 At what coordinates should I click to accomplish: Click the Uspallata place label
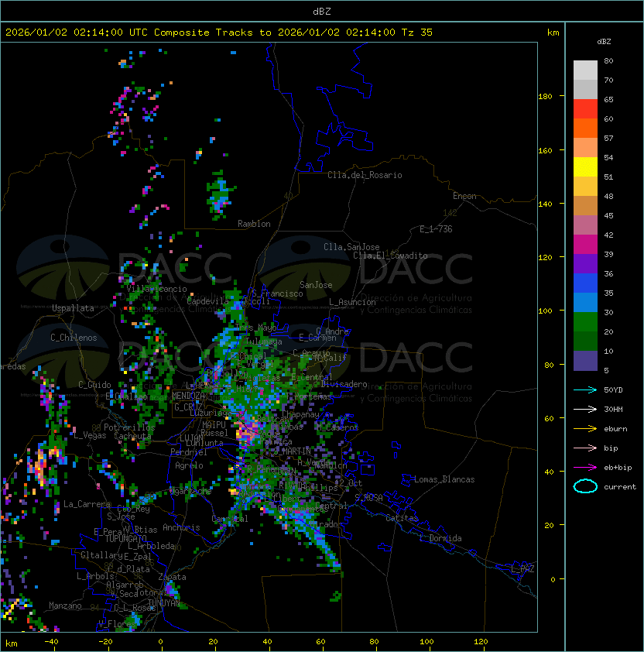point(73,308)
